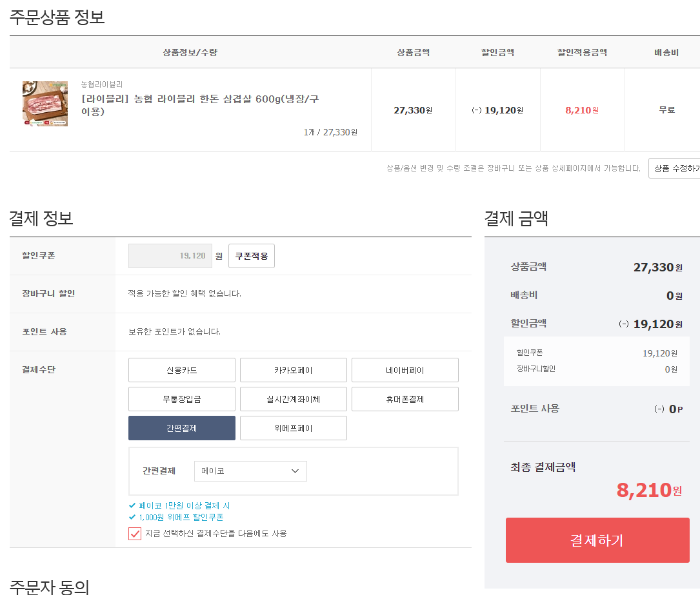Click the 할인금액 column header

[x=498, y=52]
